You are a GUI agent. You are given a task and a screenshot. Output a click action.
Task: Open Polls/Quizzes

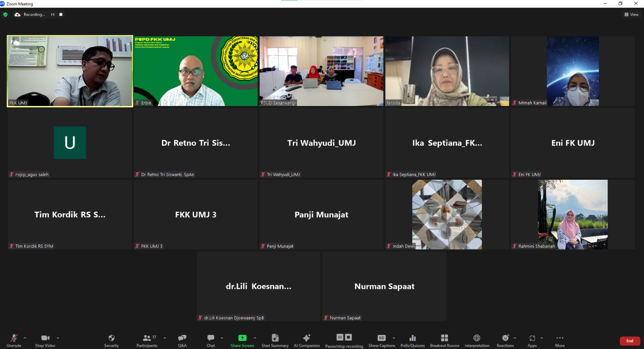[413, 341]
